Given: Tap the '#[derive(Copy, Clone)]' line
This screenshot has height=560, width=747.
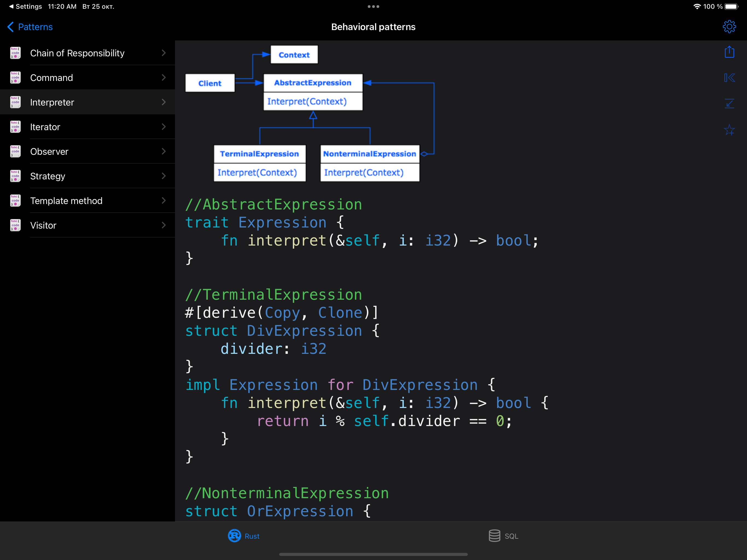Looking at the screenshot, I should click(x=282, y=313).
